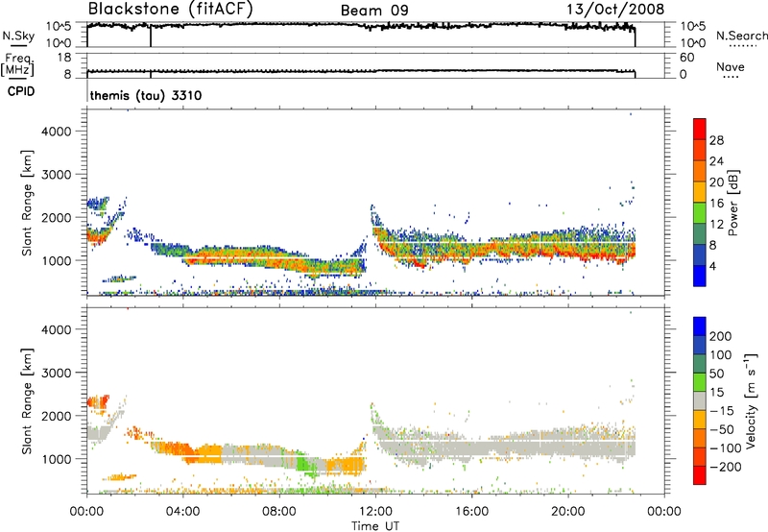Click the power panel 'Slant Range [km]' label
Screen dimensions: 768x532
pyautogui.click(x=27, y=204)
